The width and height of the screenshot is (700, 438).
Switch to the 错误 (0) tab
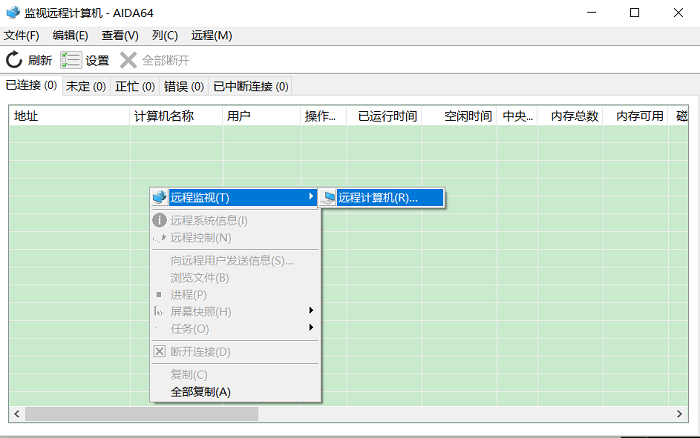184,86
